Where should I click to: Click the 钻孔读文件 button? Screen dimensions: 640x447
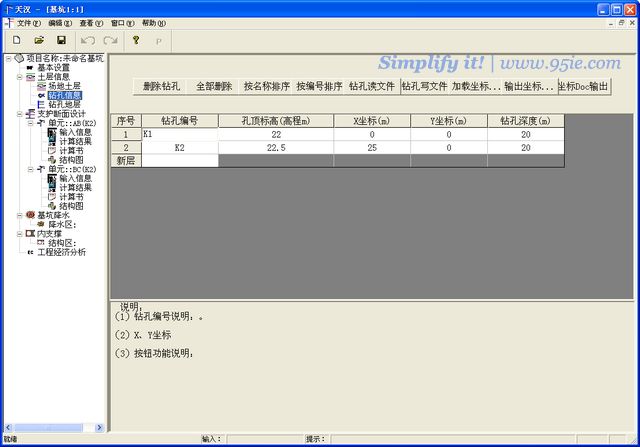[x=372, y=87]
